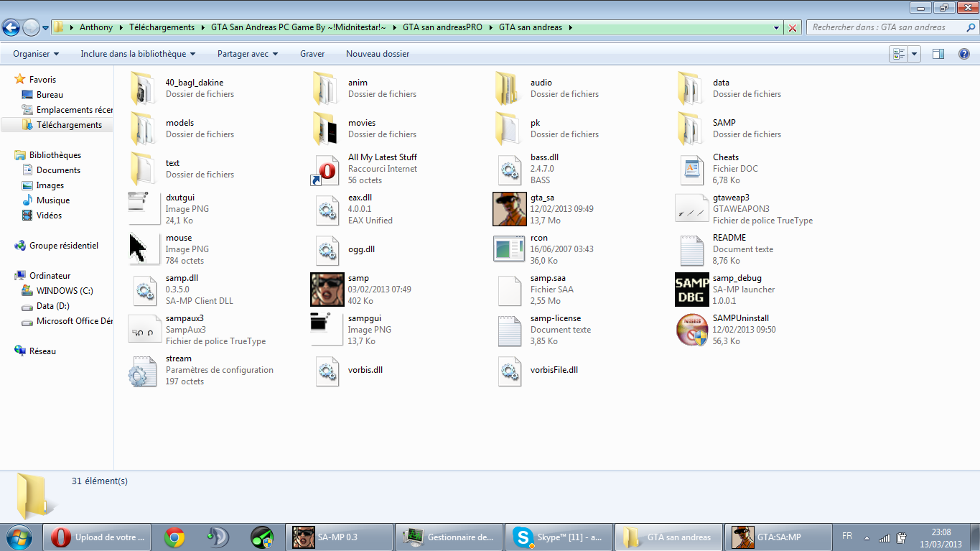Go back with the back arrow

11,27
